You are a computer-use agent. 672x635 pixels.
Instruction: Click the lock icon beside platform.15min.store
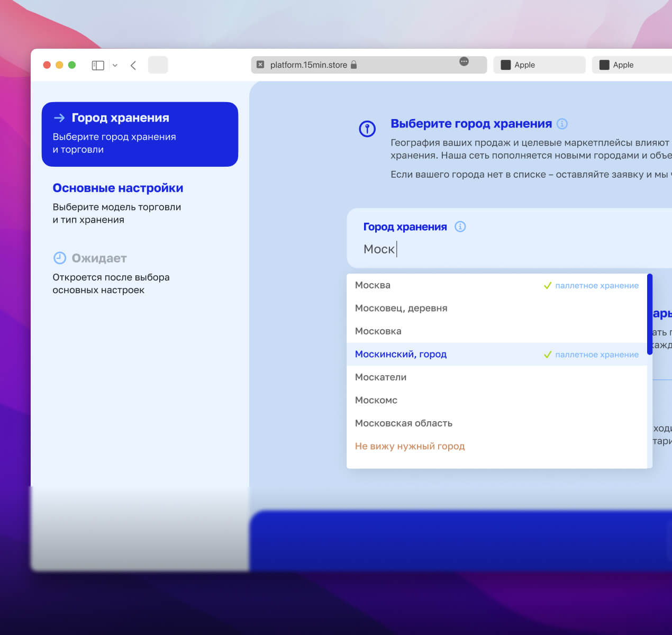click(x=354, y=65)
